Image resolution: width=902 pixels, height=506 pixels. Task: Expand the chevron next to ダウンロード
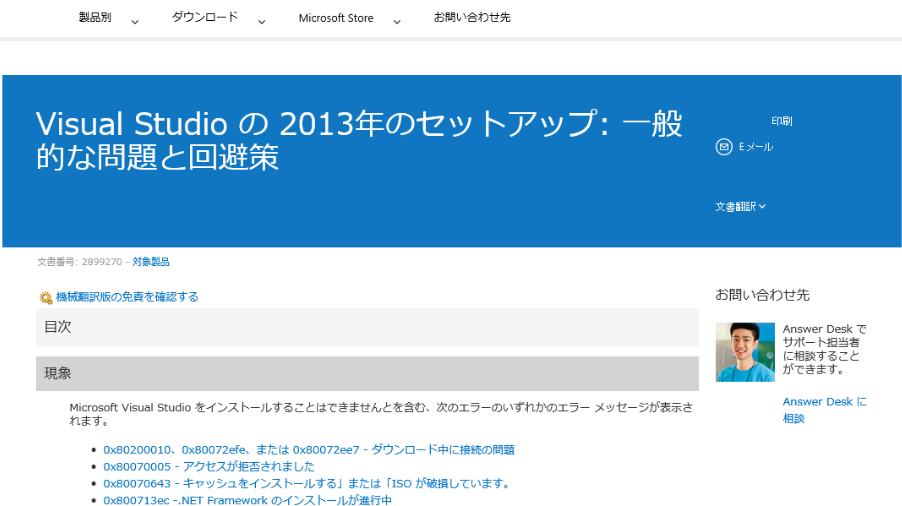(x=262, y=22)
